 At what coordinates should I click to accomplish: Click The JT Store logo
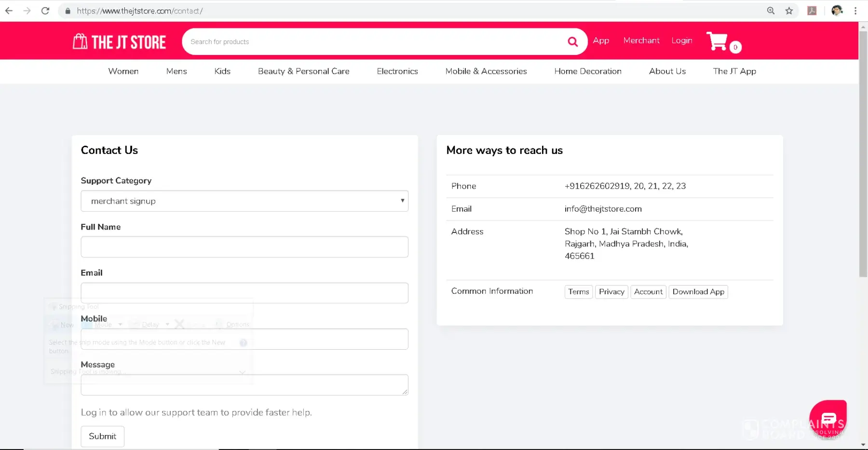[119, 42]
